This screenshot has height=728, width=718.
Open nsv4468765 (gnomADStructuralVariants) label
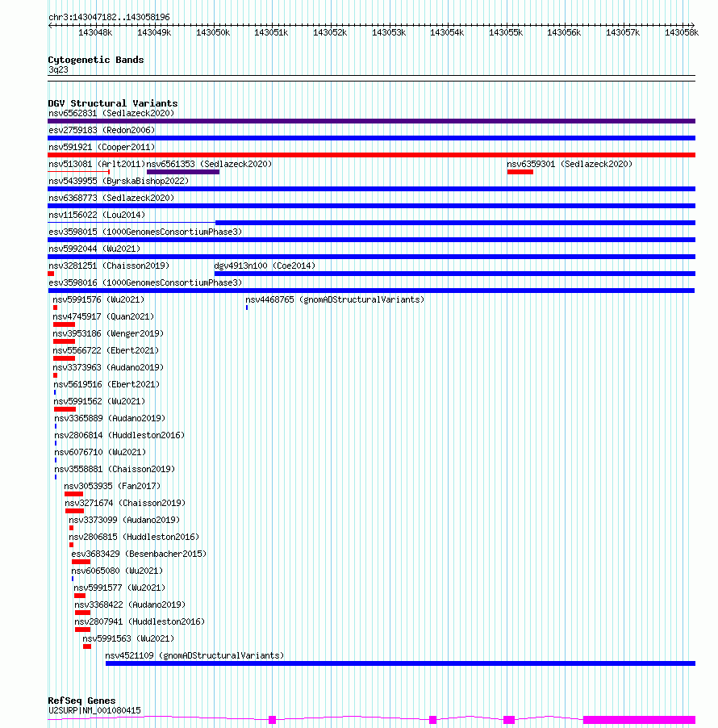coord(335,300)
